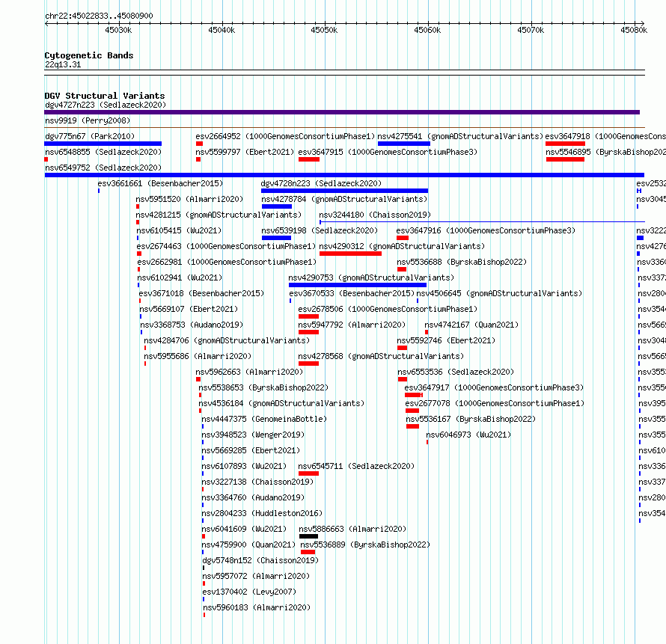Open esv3670533 (Besenbacher2015) label
The height and width of the screenshot is (644, 666).
point(352,293)
